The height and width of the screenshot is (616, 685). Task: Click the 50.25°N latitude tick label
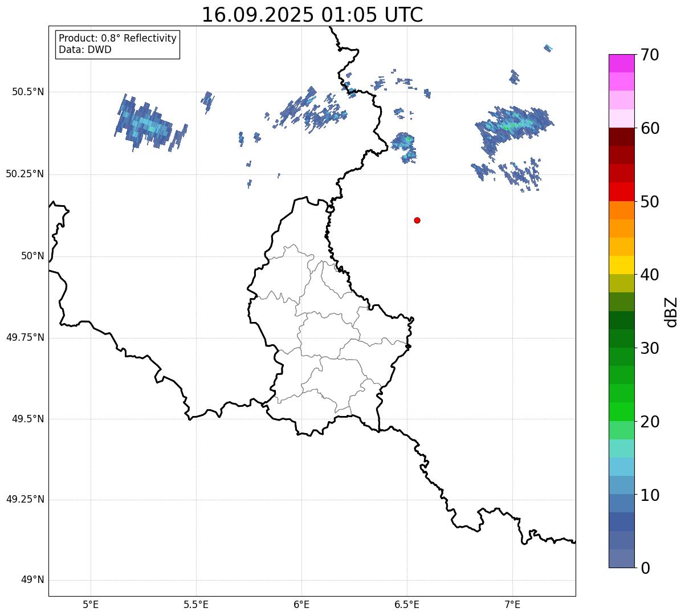(25, 174)
